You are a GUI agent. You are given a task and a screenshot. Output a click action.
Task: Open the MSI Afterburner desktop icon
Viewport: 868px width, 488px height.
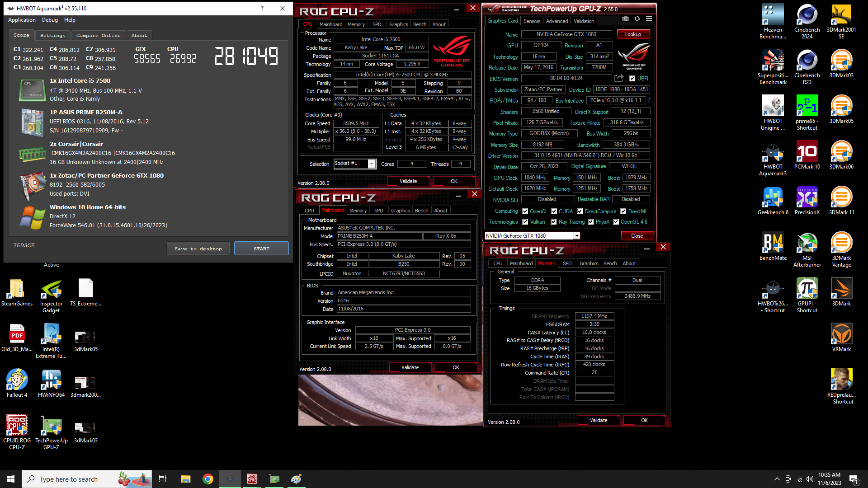pyautogui.click(x=807, y=249)
